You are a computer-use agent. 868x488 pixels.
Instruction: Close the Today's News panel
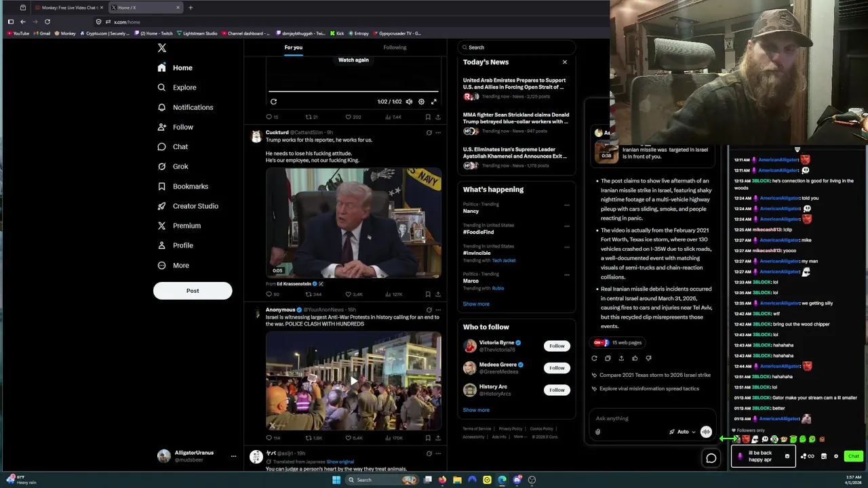click(564, 62)
